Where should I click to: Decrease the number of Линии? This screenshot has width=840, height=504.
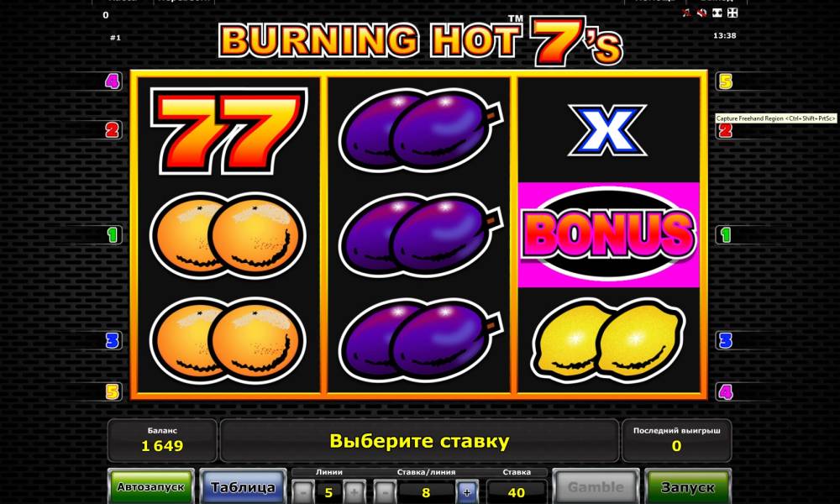304,491
